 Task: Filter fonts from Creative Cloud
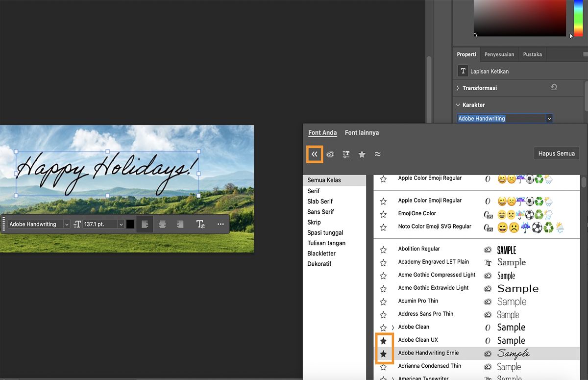tap(330, 154)
